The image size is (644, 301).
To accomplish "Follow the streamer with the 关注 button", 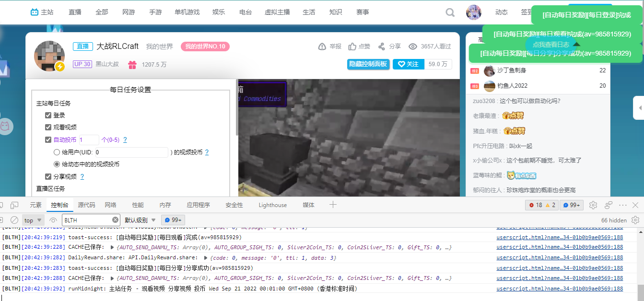I will 408,64.
